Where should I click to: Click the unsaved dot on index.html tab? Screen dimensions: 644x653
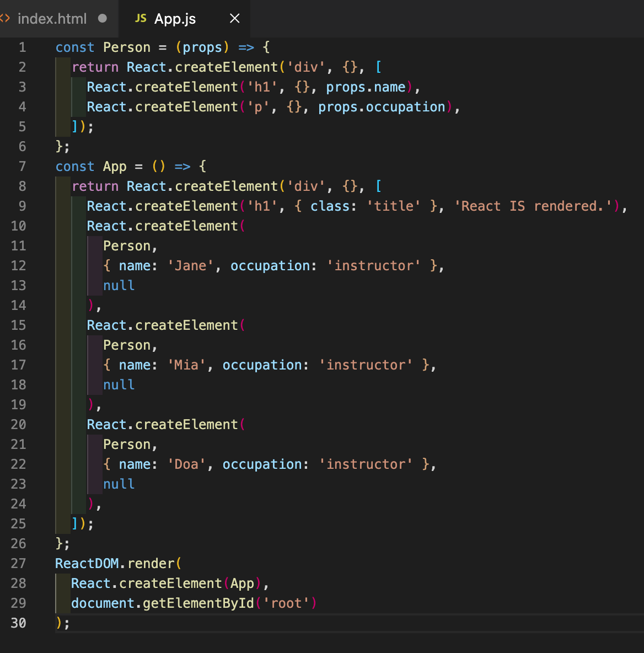point(103,18)
